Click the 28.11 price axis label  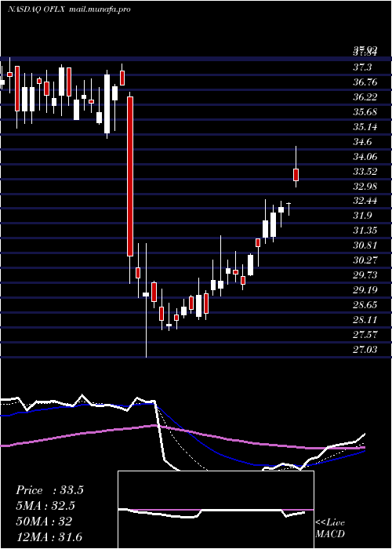365,320
